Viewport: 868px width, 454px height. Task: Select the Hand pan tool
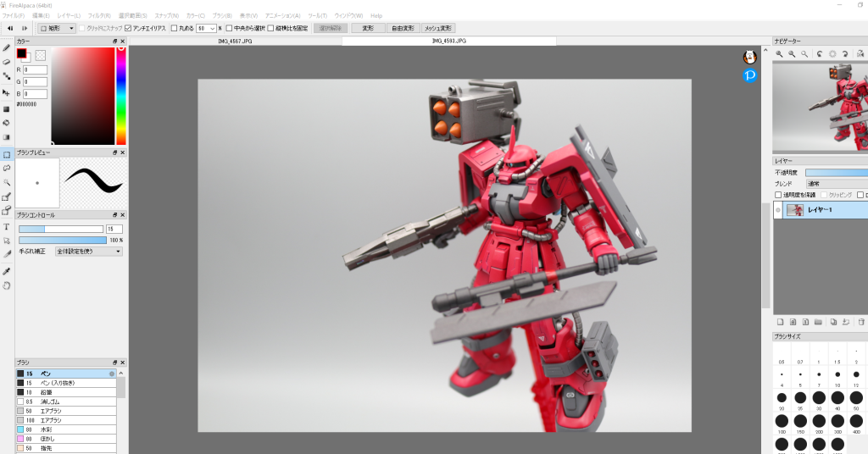click(x=7, y=285)
